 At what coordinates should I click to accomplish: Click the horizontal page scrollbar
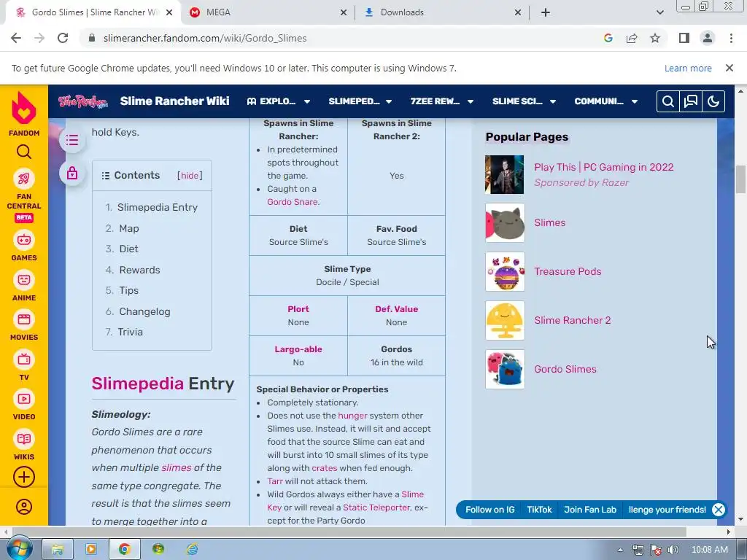click(x=349, y=532)
